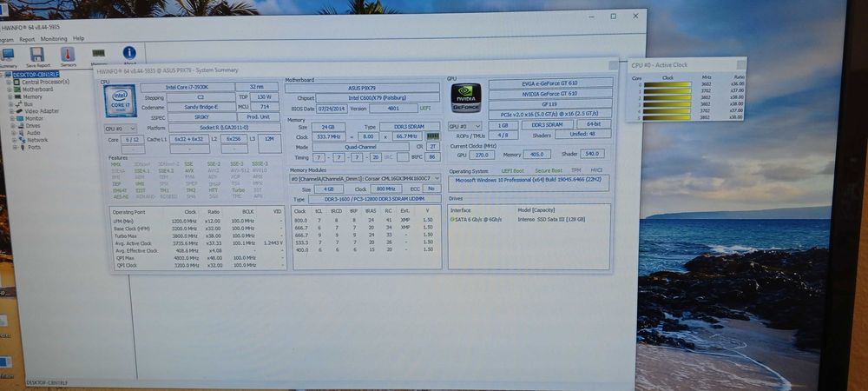The width and height of the screenshot is (868, 391).
Task: Select the Network tree node
Action: point(37,140)
